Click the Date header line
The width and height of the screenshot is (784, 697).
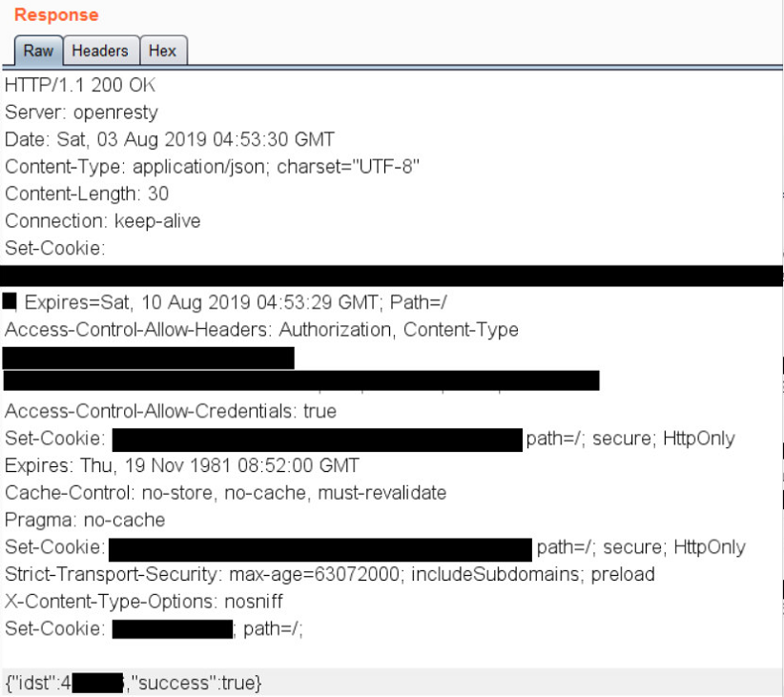click(170, 139)
